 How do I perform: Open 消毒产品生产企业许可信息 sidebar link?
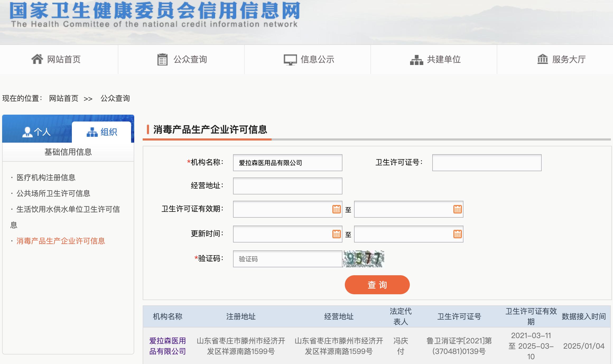(61, 241)
